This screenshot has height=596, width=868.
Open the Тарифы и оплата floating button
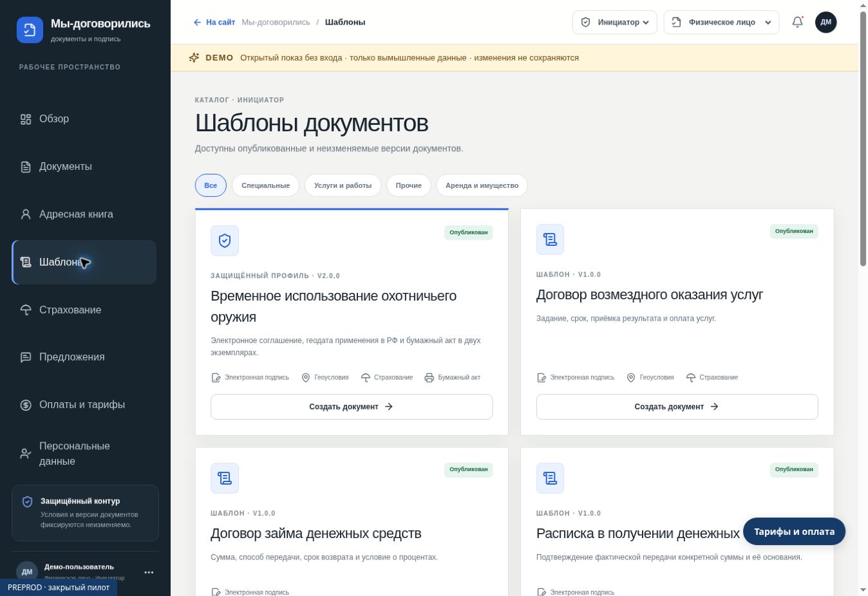pos(794,532)
